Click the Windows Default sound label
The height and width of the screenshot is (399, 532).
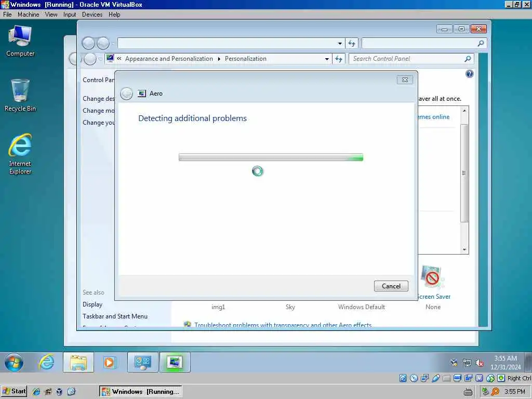coord(362,307)
